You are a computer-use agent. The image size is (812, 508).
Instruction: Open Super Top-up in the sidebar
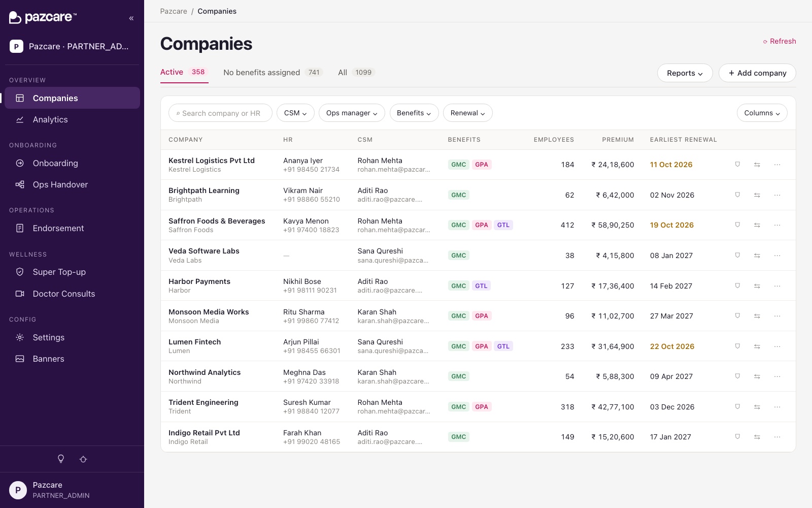point(72,272)
